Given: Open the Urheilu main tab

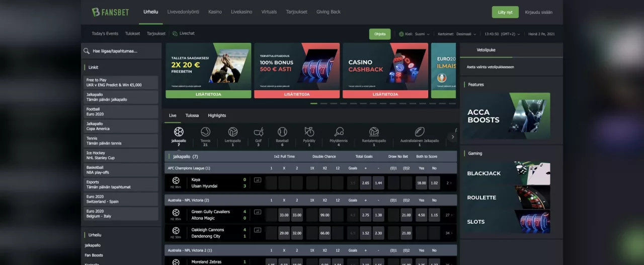Looking at the screenshot, I should pyautogui.click(x=150, y=12).
